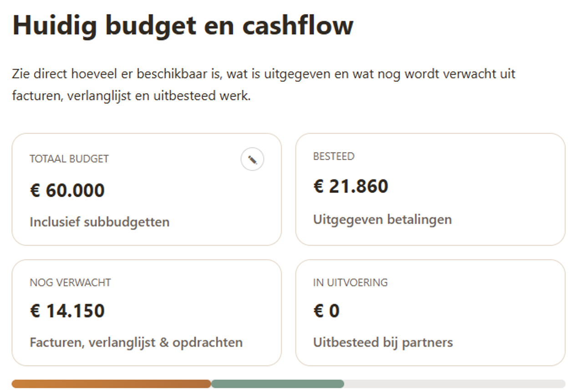The width and height of the screenshot is (585, 392).
Task: Select the value € 21.860
Action: click(x=351, y=186)
